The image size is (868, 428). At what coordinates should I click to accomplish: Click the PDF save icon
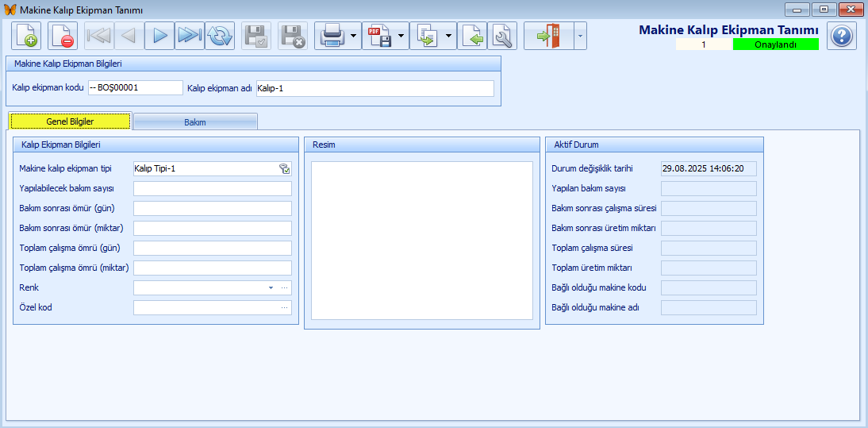379,36
